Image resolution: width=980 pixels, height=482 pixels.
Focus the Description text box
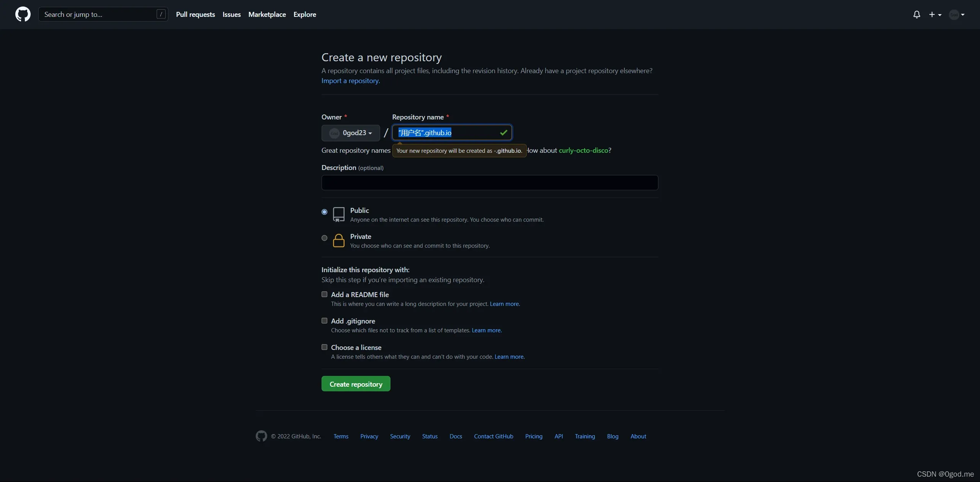click(x=490, y=183)
